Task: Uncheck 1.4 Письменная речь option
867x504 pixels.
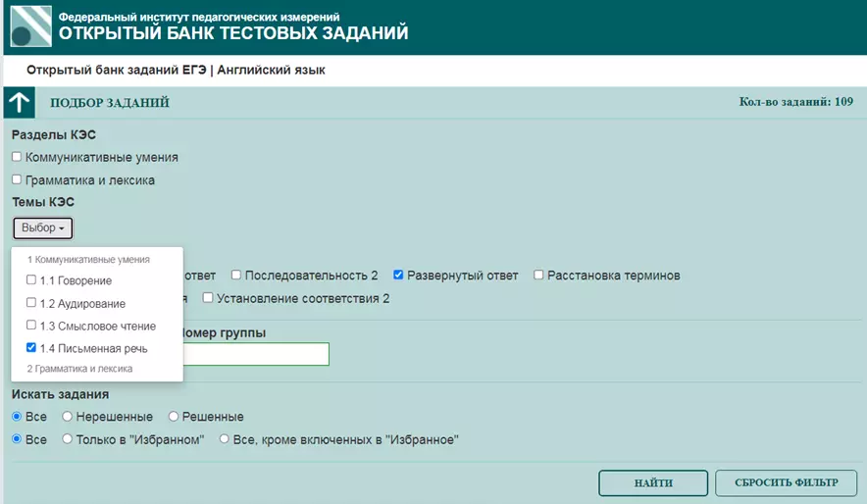Action: click(x=32, y=348)
